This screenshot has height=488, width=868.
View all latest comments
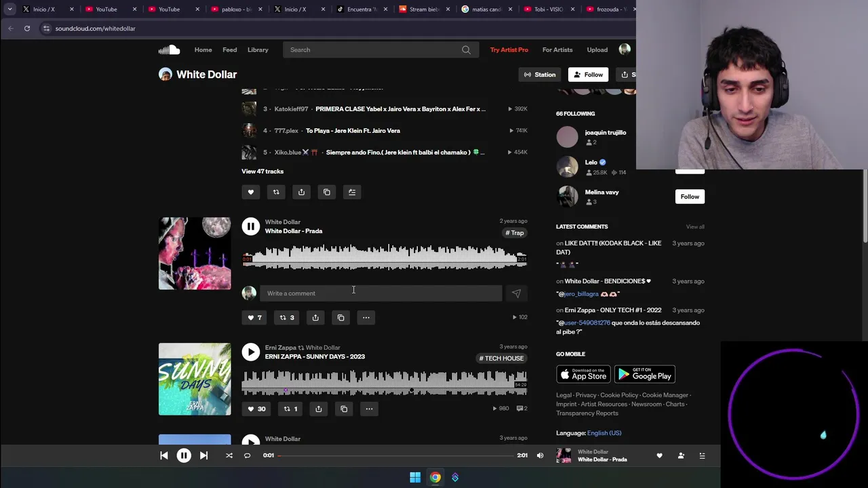(695, 227)
